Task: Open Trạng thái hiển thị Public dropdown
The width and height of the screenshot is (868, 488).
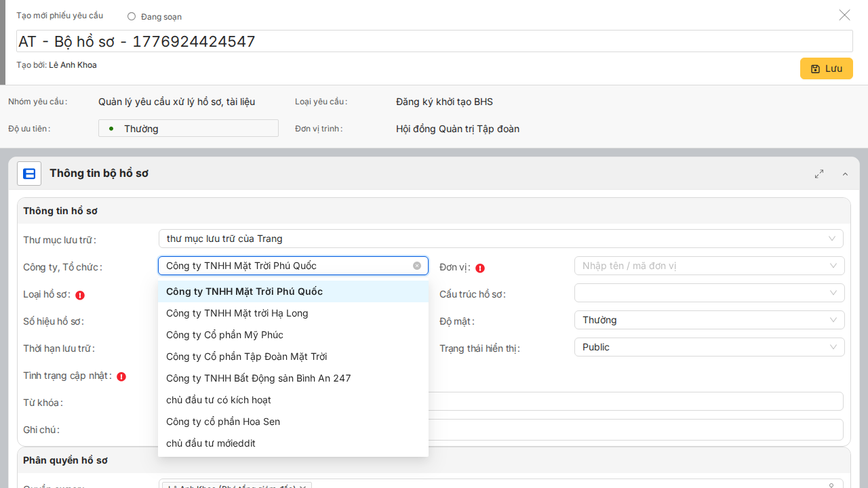Action: coord(709,347)
